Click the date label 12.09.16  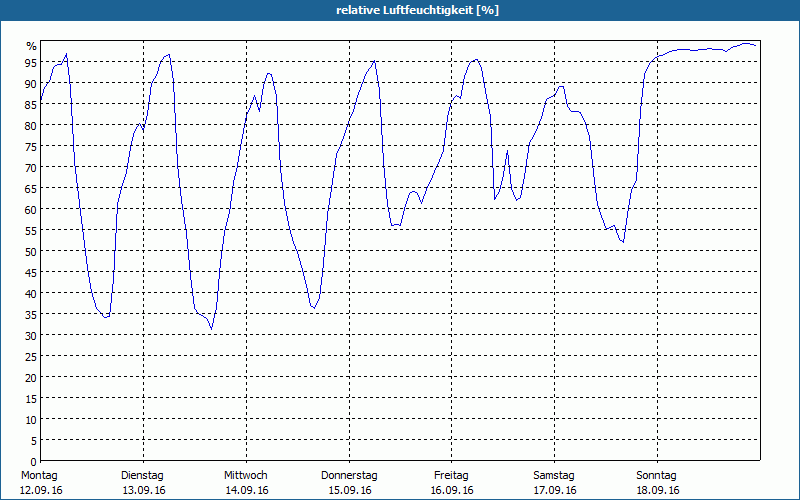pos(41,490)
